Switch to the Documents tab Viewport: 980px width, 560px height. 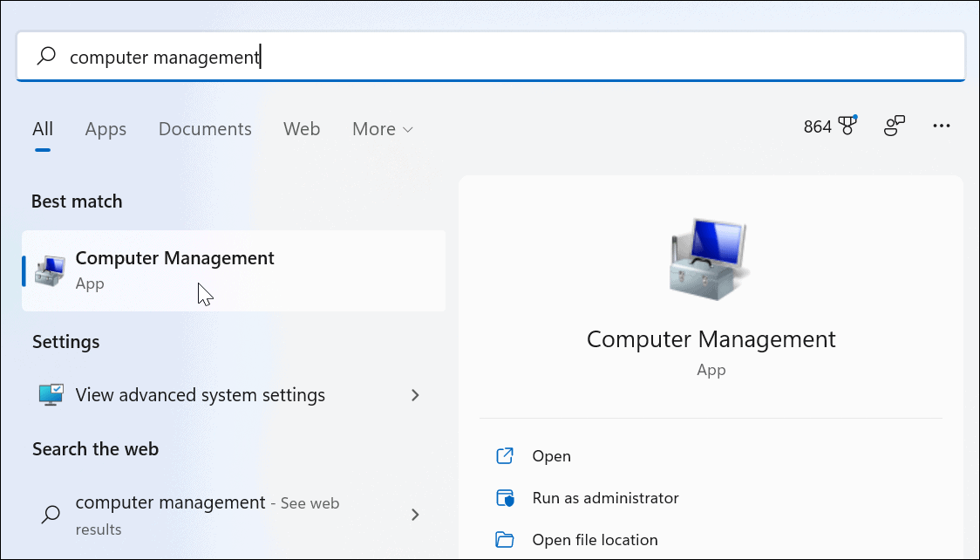[205, 128]
